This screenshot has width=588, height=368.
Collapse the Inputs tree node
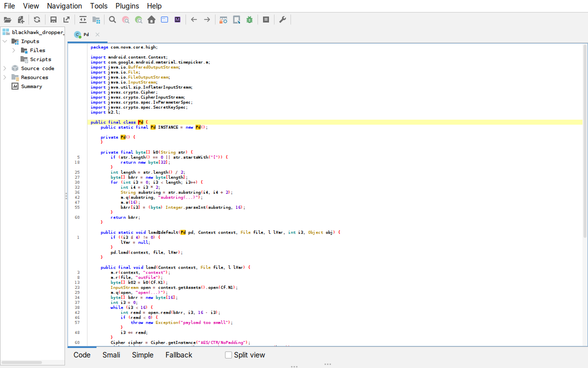click(5, 41)
